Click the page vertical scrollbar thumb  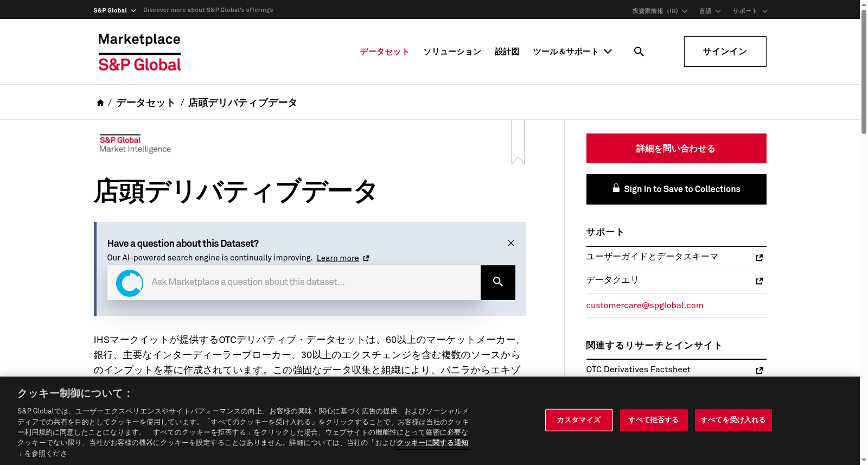[x=864, y=71]
